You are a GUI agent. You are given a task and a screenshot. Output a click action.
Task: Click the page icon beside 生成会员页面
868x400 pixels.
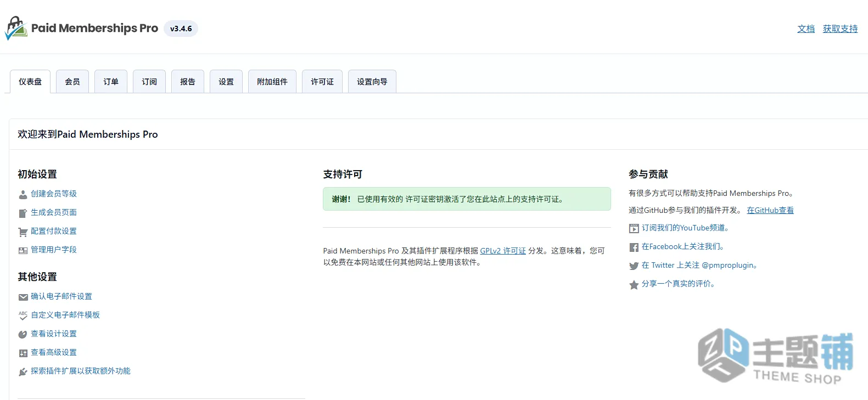coord(23,213)
